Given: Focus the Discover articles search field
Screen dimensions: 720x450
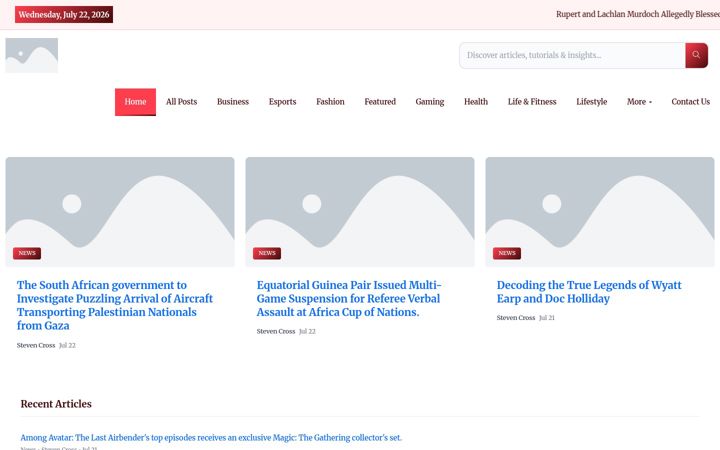Looking at the screenshot, I should point(572,56).
